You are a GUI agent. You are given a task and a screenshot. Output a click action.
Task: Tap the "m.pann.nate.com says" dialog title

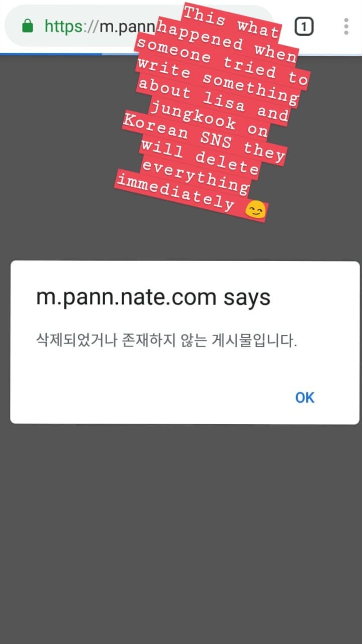[x=153, y=298]
